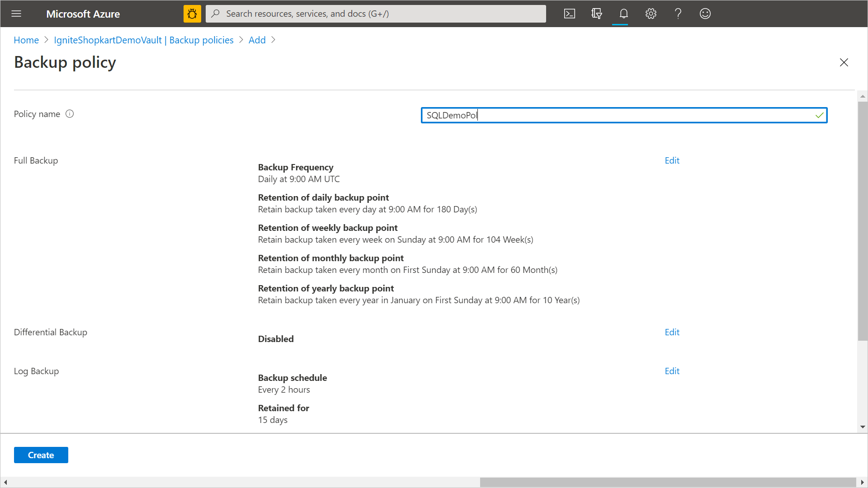Click the Create button
Viewport: 868px width, 488px height.
click(x=41, y=455)
